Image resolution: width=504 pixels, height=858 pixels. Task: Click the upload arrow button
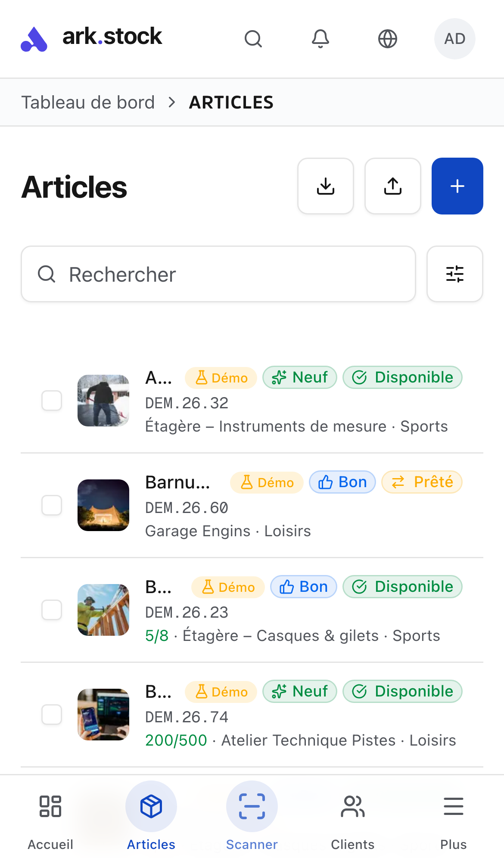[393, 186]
